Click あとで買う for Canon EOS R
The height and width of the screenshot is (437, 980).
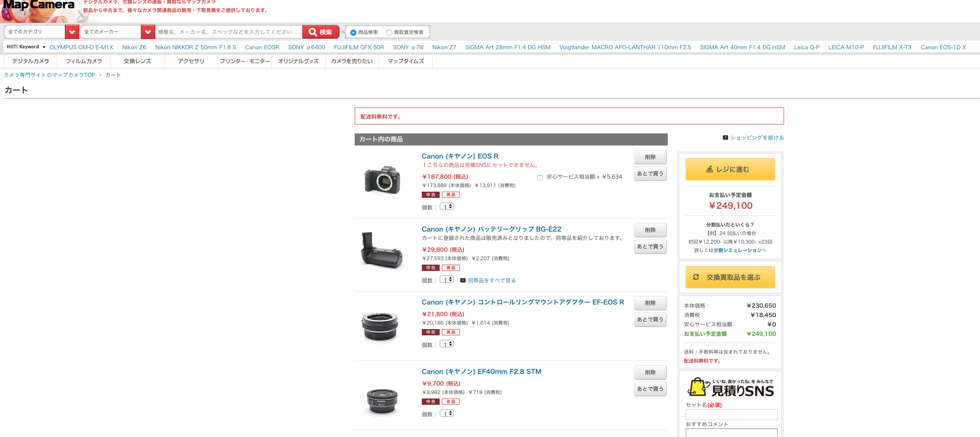650,174
